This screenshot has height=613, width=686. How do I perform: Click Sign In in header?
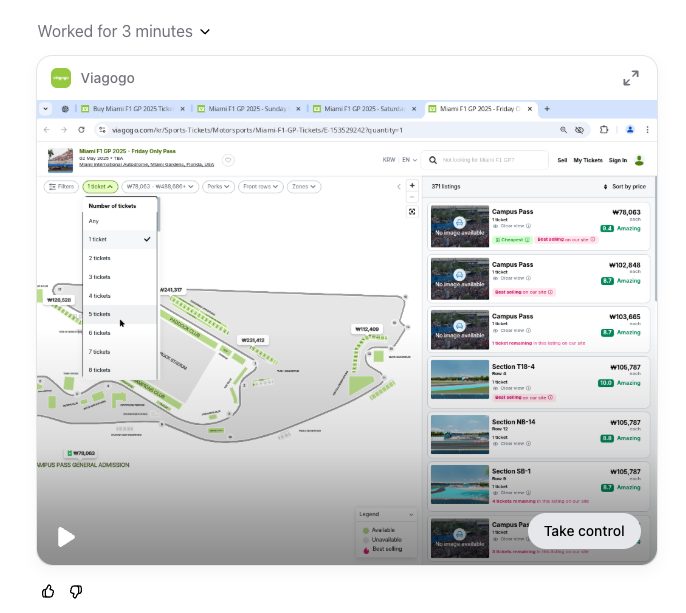pyautogui.click(x=618, y=161)
